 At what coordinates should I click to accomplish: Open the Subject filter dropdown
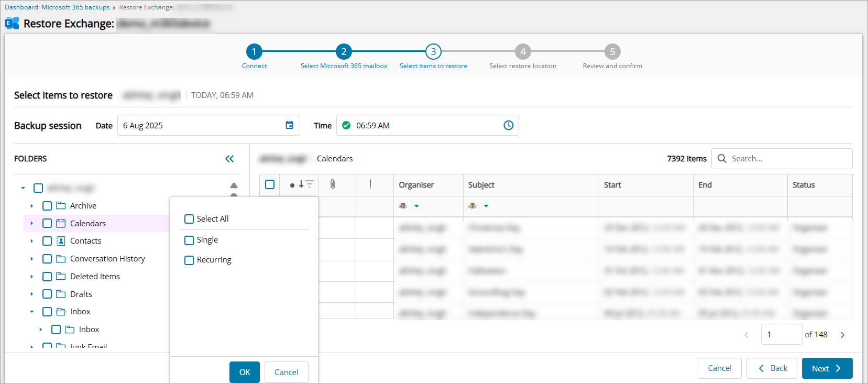click(x=486, y=206)
